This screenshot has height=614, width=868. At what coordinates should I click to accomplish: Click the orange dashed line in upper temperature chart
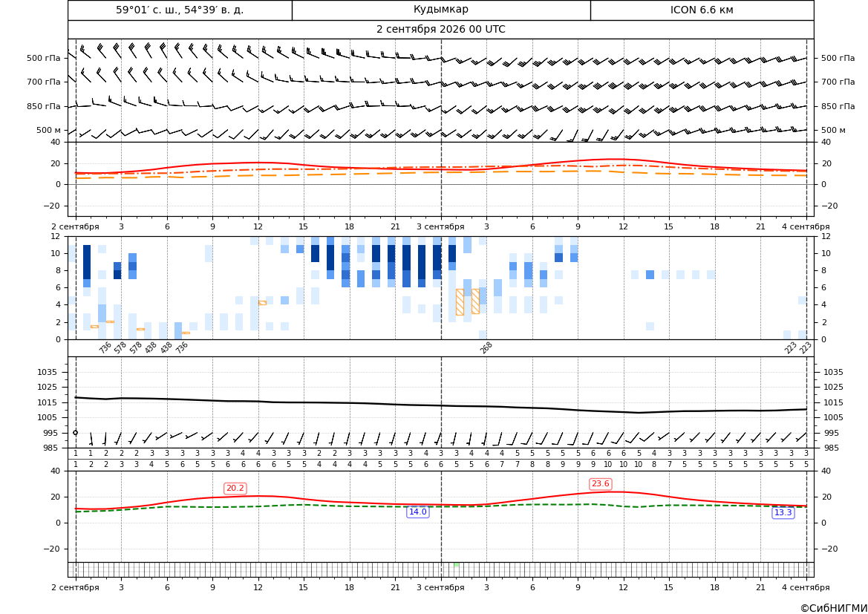click(x=440, y=173)
